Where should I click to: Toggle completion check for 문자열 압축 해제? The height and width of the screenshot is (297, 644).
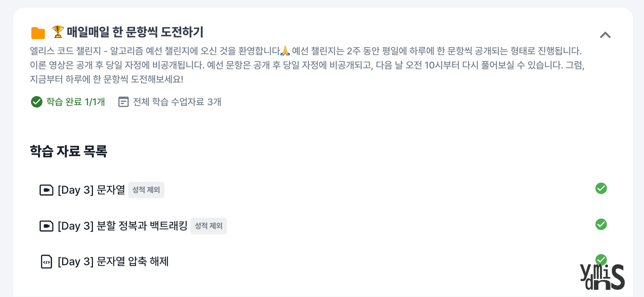[x=601, y=259]
